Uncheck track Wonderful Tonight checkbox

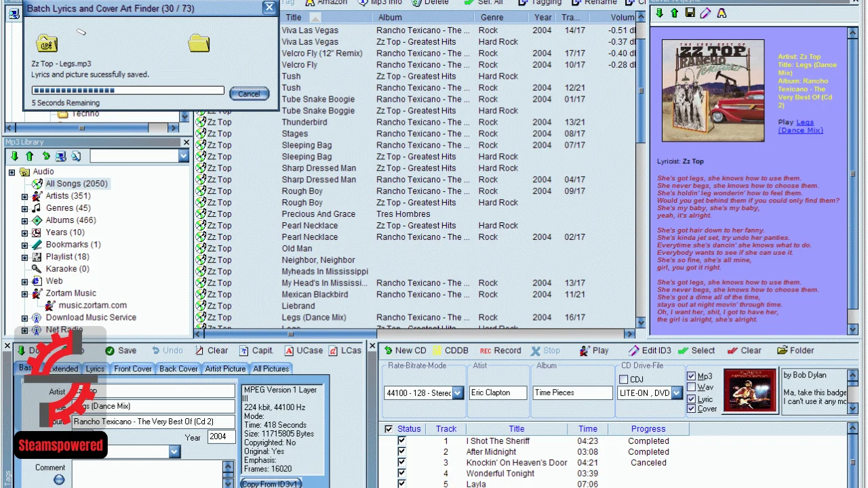(x=401, y=473)
